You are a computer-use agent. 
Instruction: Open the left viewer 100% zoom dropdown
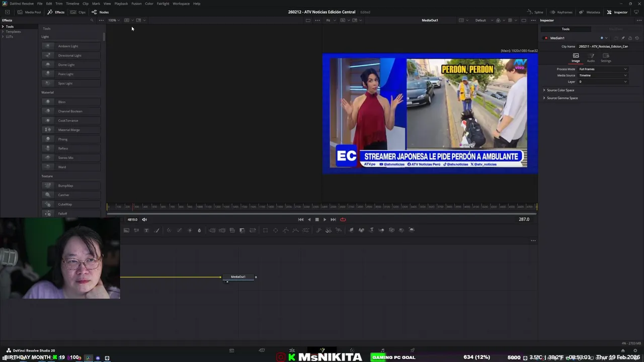[x=114, y=20]
